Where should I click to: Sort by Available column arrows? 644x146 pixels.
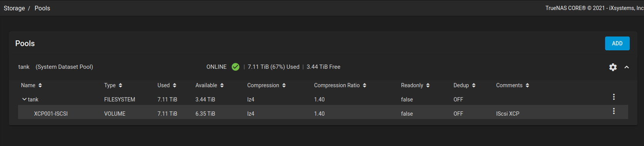coord(222,85)
